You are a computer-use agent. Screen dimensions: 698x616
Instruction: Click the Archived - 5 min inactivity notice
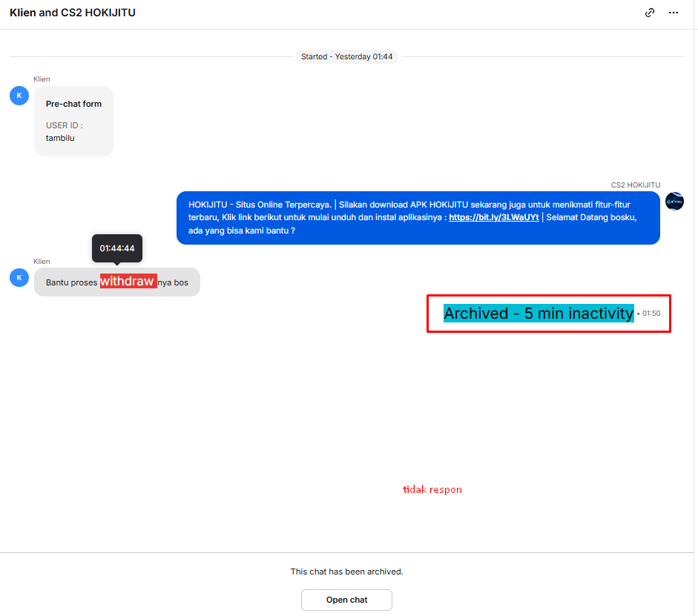[539, 313]
